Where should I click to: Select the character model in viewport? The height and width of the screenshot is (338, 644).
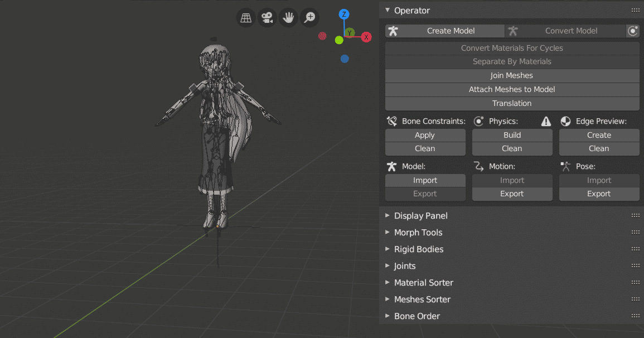[216, 136]
